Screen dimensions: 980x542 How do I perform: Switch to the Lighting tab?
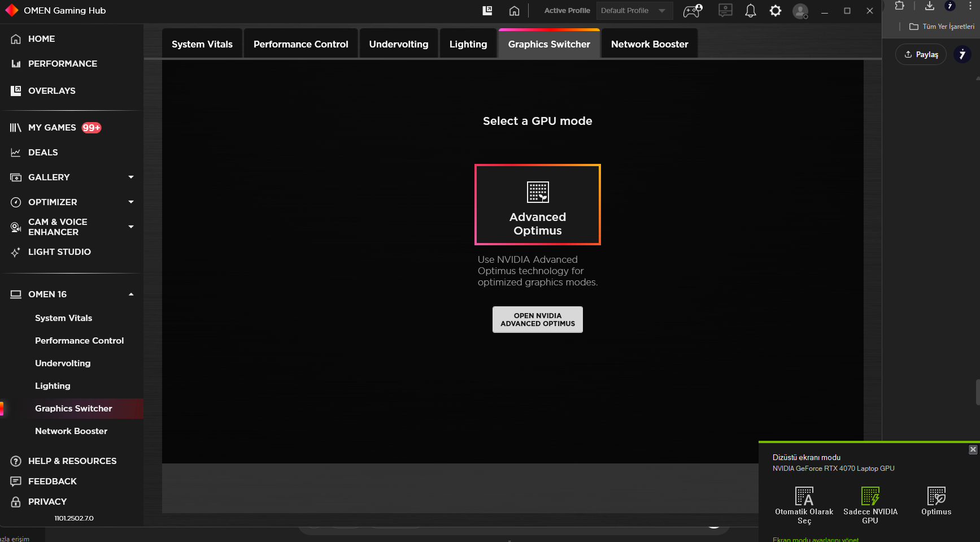[468, 44]
